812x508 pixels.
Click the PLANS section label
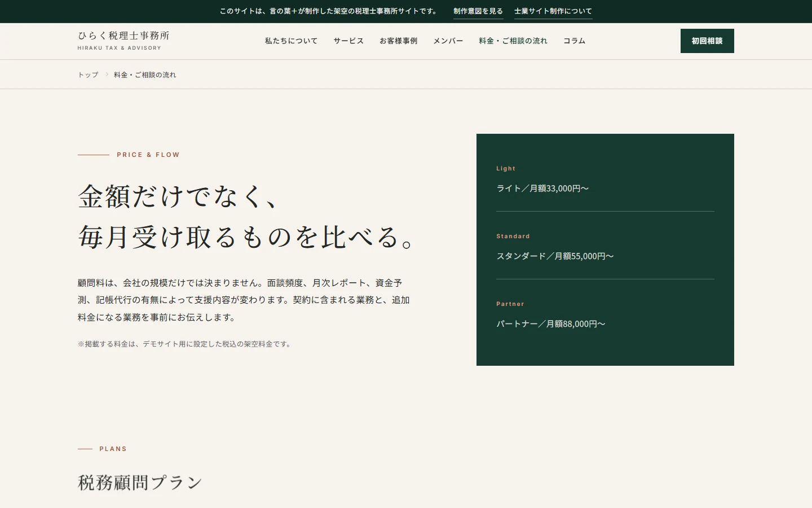(x=113, y=449)
